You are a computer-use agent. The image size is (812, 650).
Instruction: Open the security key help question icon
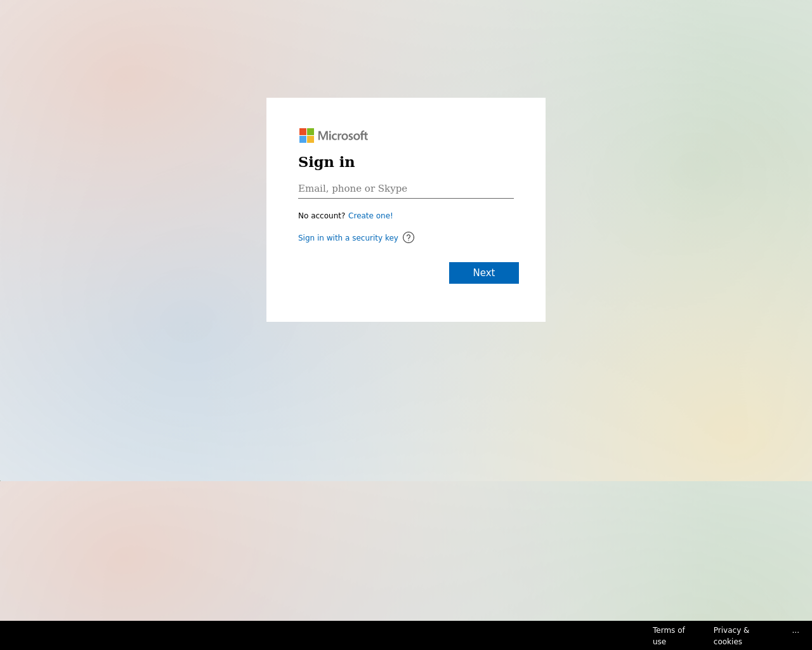click(x=409, y=237)
